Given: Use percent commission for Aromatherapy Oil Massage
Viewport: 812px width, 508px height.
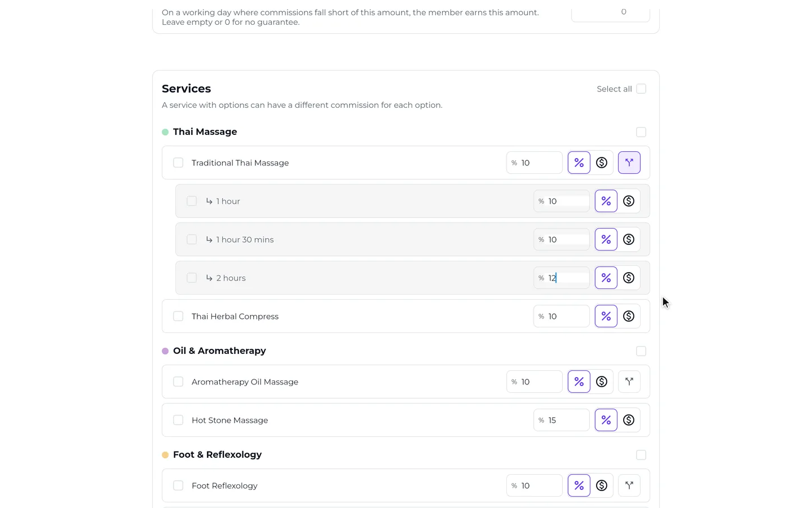Looking at the screenshot, I should point(579,382).
